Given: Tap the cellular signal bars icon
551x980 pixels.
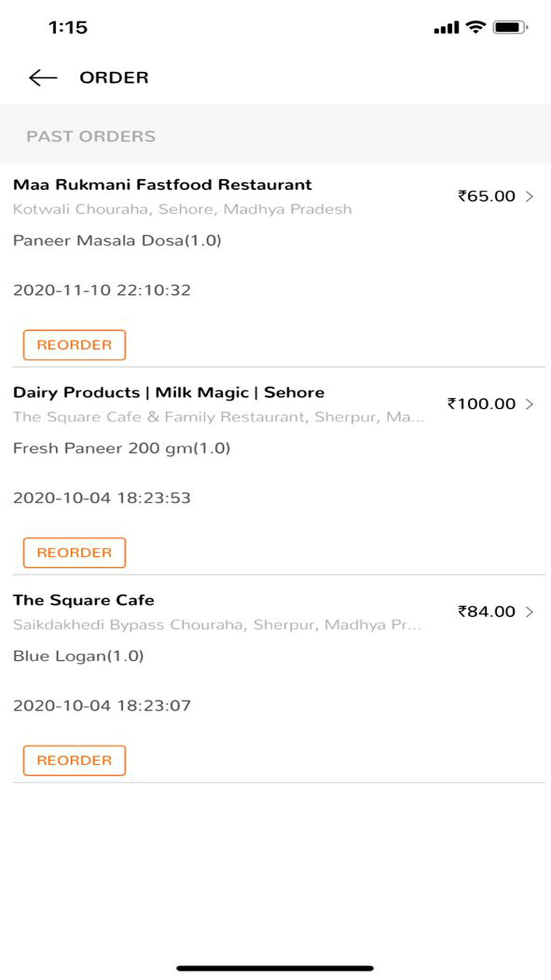Looking at the screenshot, I should (x=446, y=27).
